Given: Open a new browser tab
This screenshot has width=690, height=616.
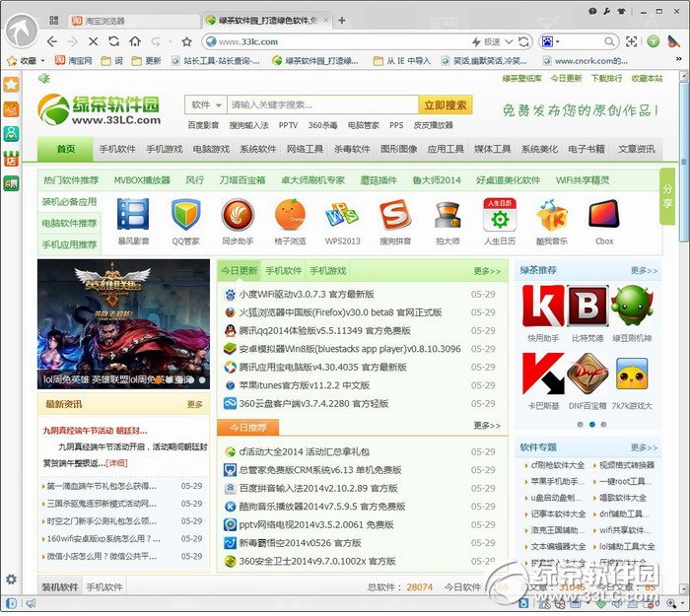Looking at the screenshot, I should [x=342, y=20].
